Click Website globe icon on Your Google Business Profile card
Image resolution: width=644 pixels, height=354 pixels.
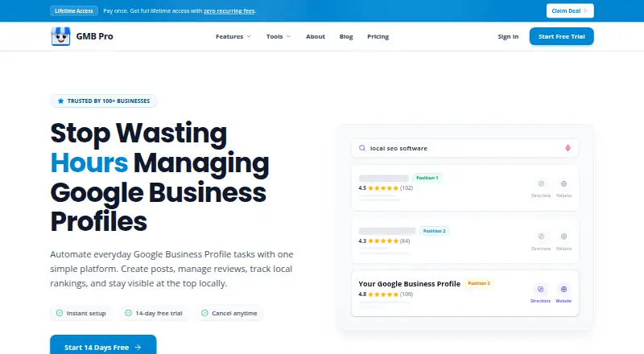[563, 289]
